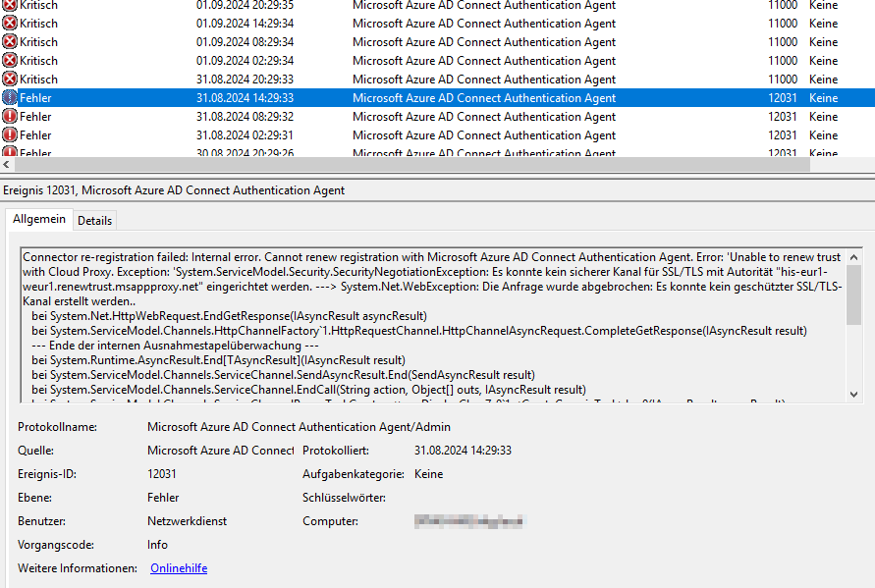
Task: Select the Fehler label of the 31.08.2024 08:29:32 event
Action: (x=35, y=117)
